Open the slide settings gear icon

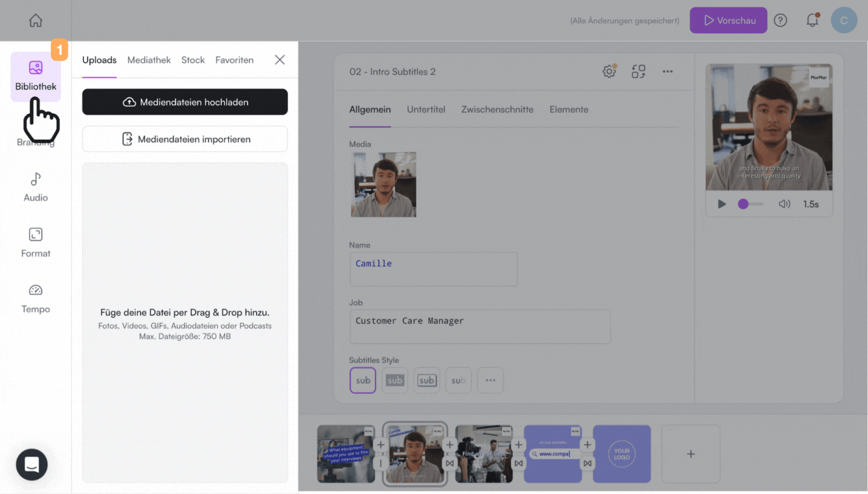click(609, 72)
